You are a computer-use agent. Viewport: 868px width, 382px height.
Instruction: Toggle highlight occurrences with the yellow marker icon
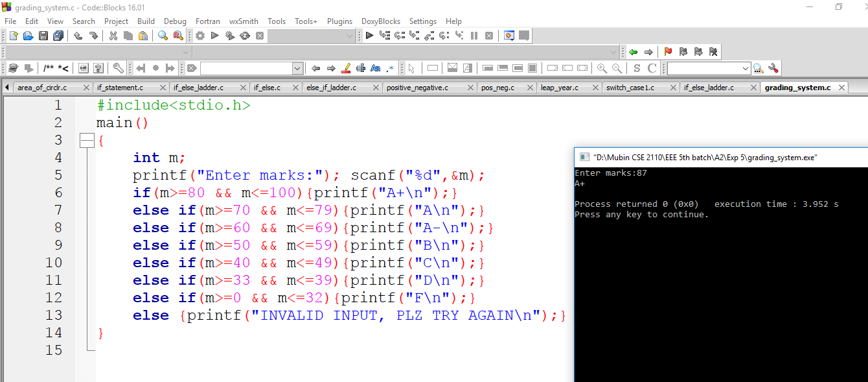347,67
